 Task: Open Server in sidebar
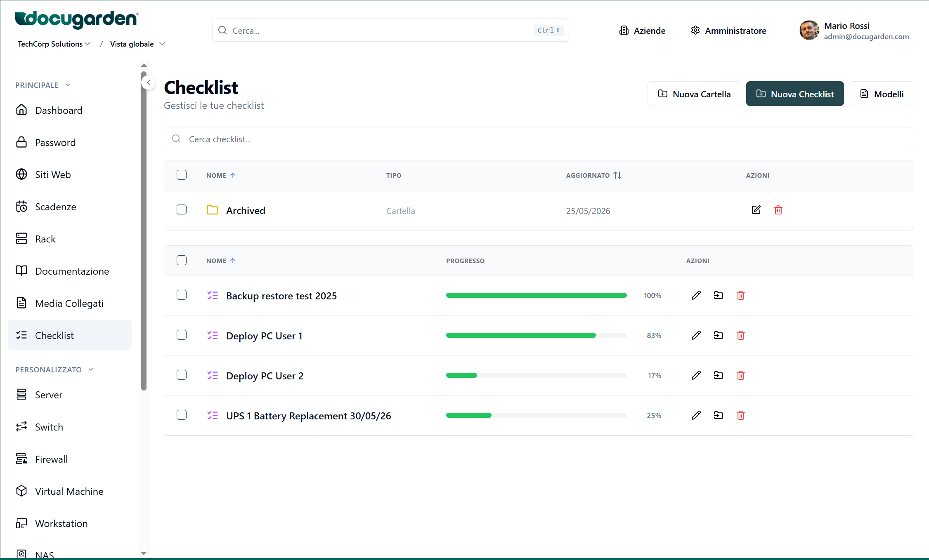click(70, 395)
